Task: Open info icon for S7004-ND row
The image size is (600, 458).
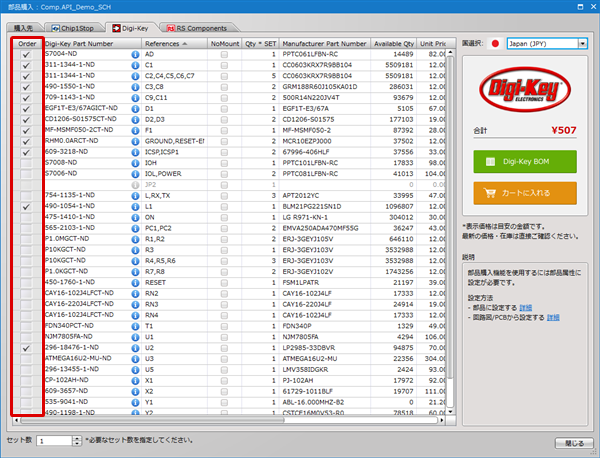Action: click(135, 54)
